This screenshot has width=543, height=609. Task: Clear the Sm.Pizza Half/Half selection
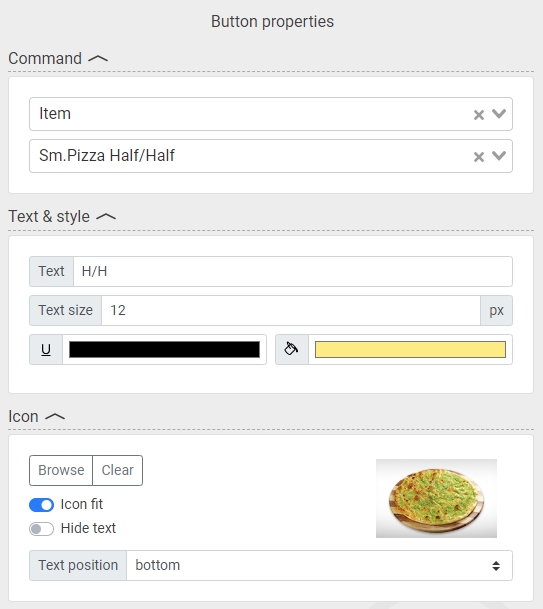point(479,157)
